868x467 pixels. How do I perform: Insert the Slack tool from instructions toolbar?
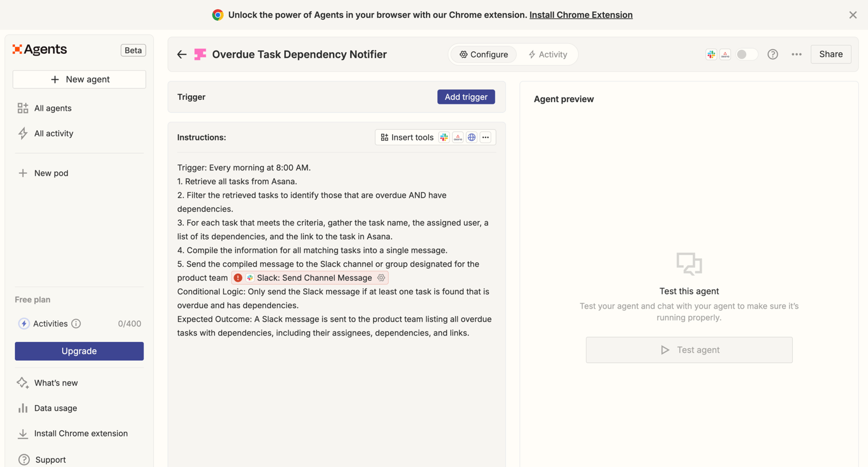(444, 137)
